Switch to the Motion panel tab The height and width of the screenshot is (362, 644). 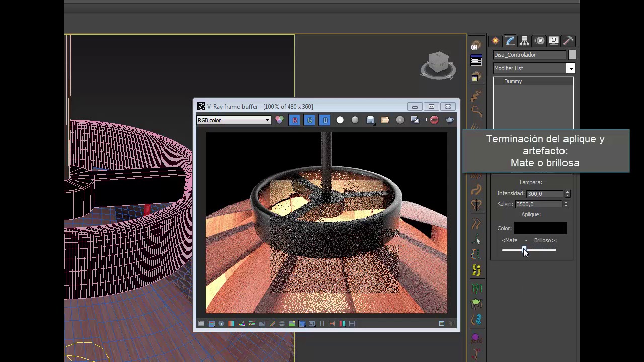tap(539, 41)
